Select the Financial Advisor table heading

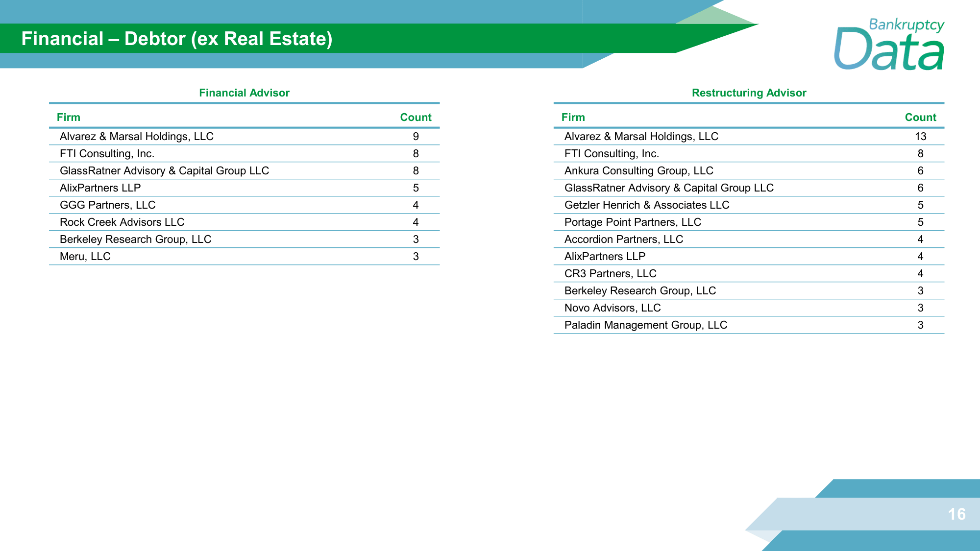(x=244, y=93)
